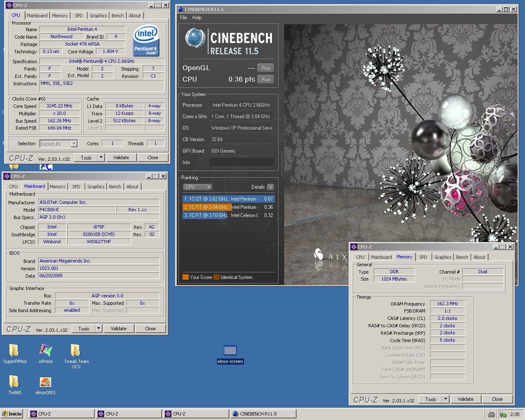Viewport: 525px width, 420px height.
Task: Open the elmor0001 image file
Action: 46,386
